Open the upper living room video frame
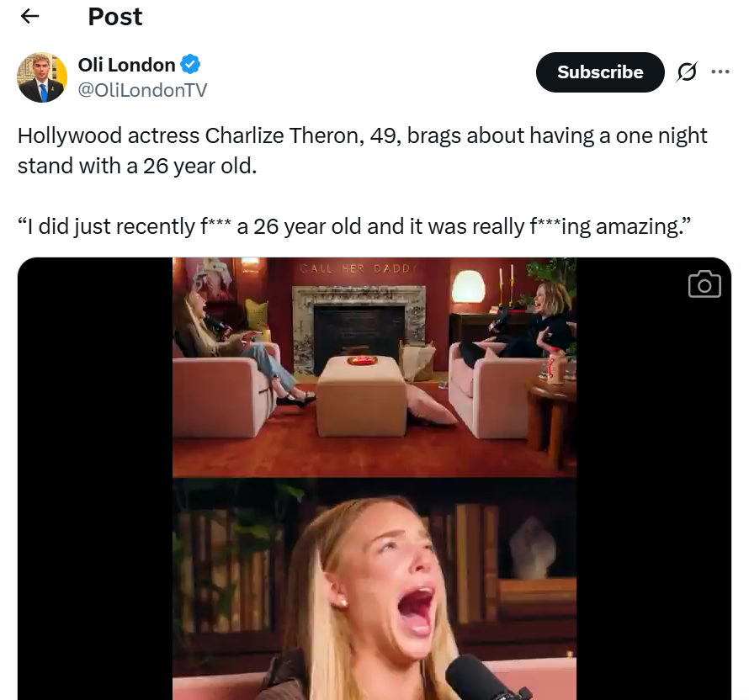Screen dimensions: 749x700 pos(374,367)
